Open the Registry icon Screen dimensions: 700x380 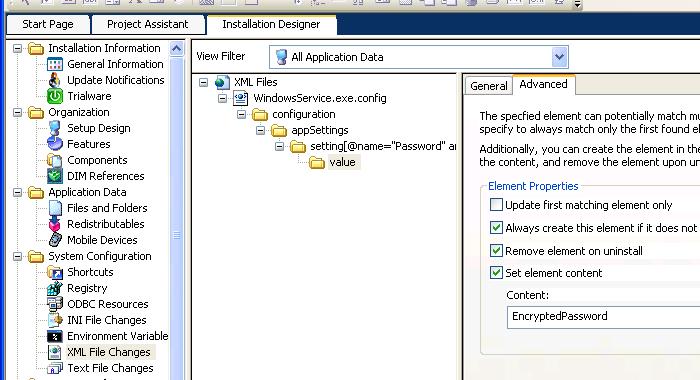click(55, 288)
